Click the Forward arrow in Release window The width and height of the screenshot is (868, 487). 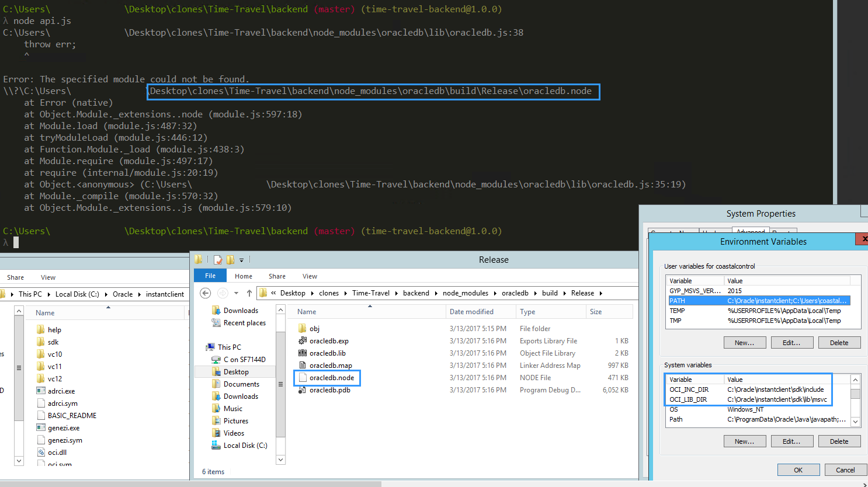point(223,293)
